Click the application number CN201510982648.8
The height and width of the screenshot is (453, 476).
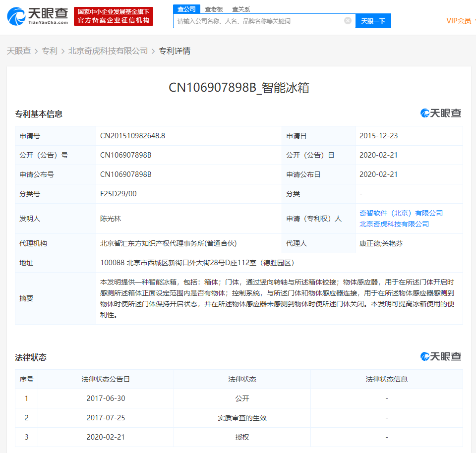132,136
